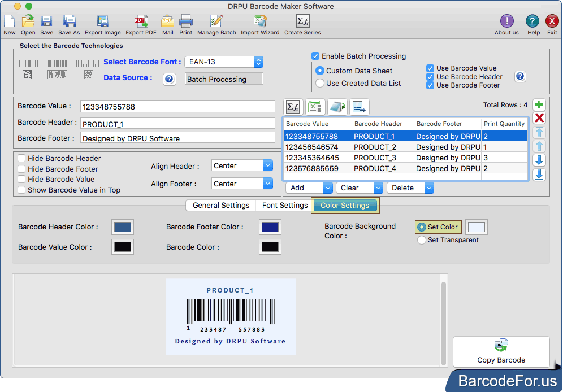The width and height of the screenshot is (563, 392).
Task: Click the green plus add row icon
Action: (539, 104)
